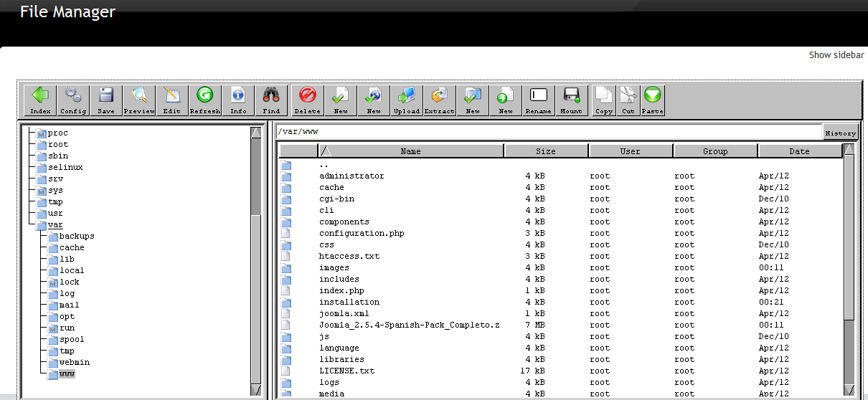Open Config with the gears icon
The width and height of the screenshot is (868, 400).
(x=73, y=100)
